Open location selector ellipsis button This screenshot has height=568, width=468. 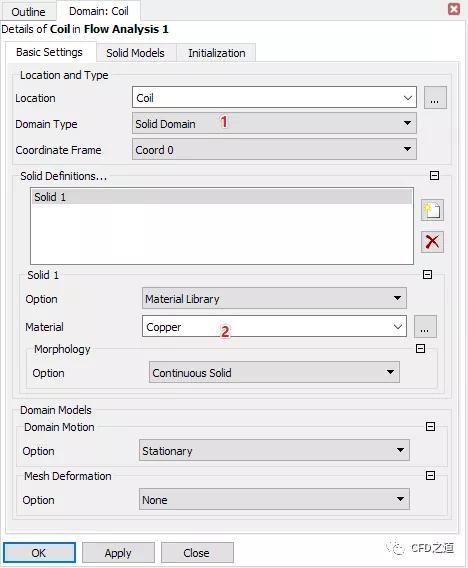pyautogui.click(x=435, y=98)
